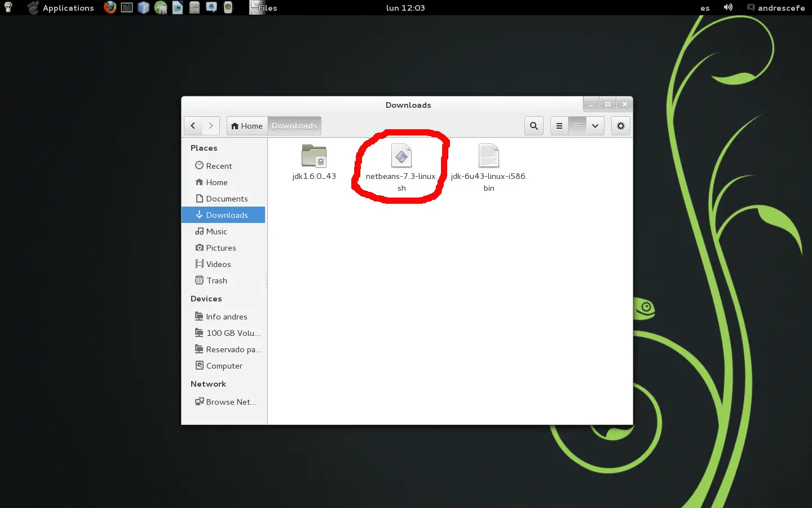Click the volume speaker icon

[728, 7]
